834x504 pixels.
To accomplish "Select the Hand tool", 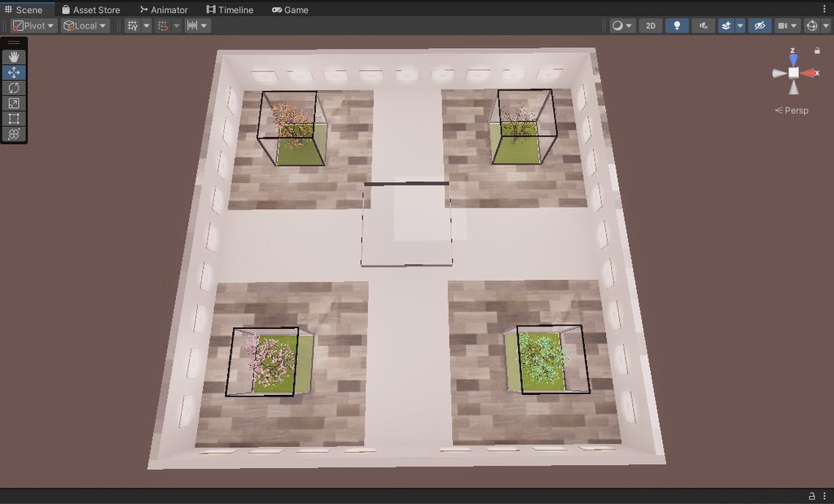I will point(13,56).
